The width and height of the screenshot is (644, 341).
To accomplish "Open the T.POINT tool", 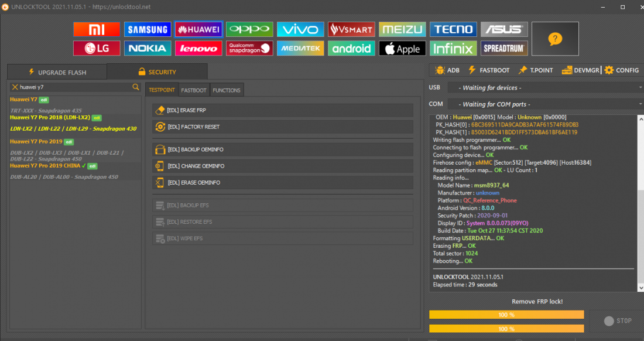I will tap(536, 70).
